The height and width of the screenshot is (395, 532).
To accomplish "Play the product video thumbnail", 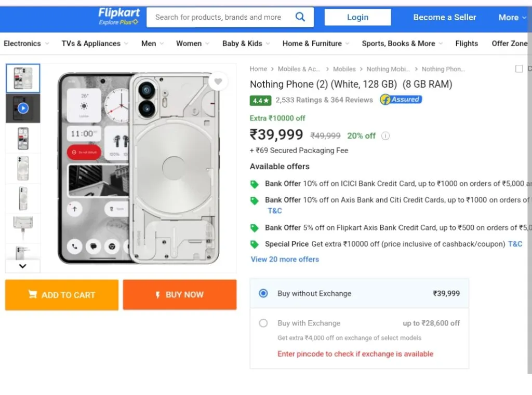I will 23,108.
